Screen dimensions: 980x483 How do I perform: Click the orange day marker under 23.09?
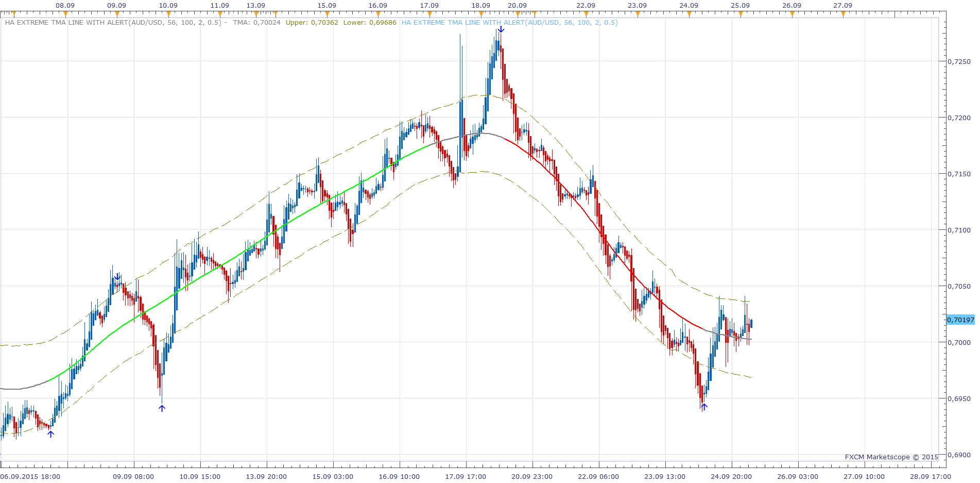click(638, 14)
